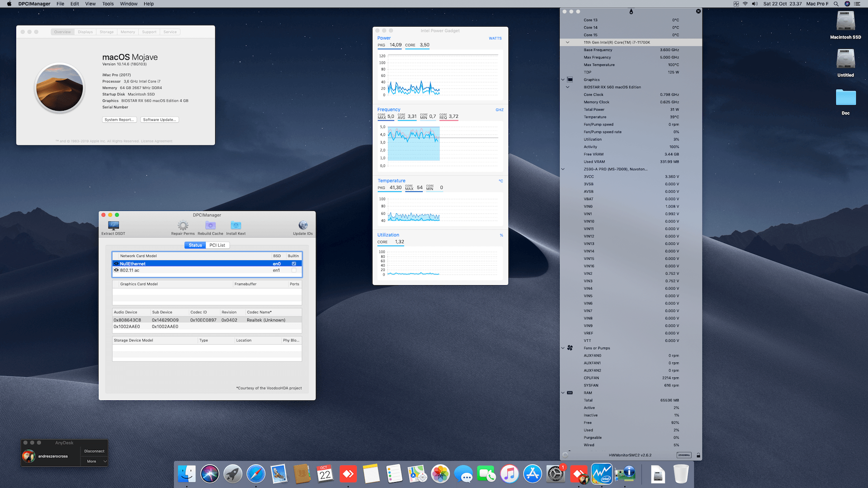Image resolution: width=868 pixels, height=488 pixels.
Task: Open System Preferences with update badge
Action: click(556, 474)
